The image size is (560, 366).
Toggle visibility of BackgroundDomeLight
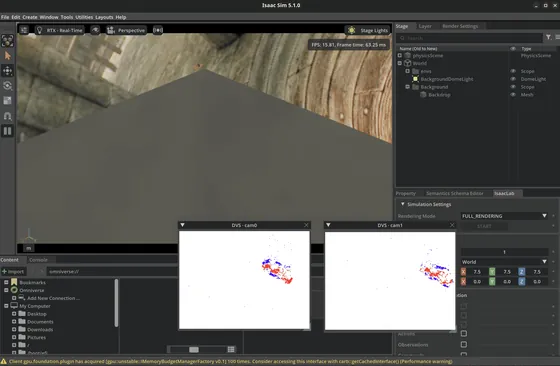[x=513, y=79]
